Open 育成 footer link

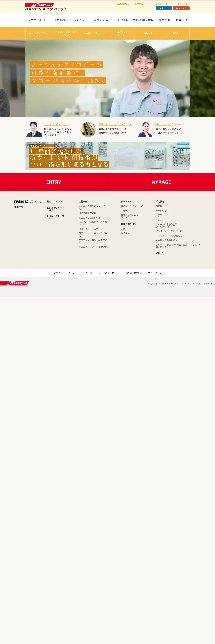[x=123, y=229]
